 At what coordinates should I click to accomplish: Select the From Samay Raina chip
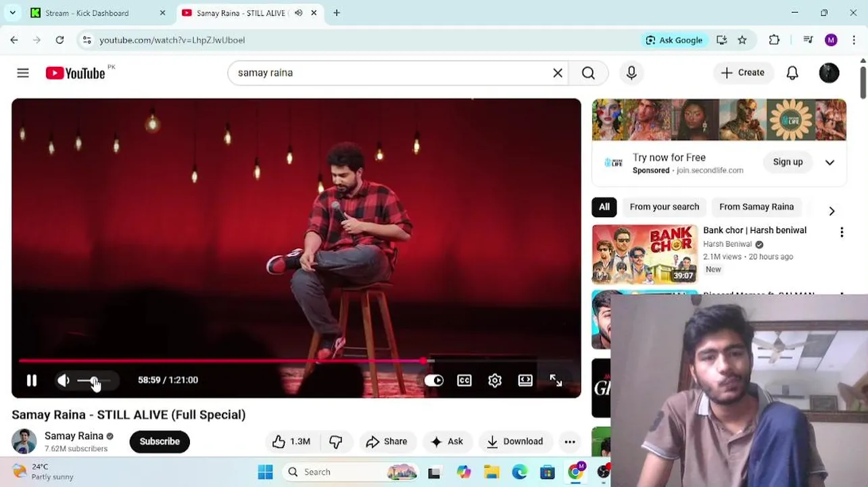point(756,207)
